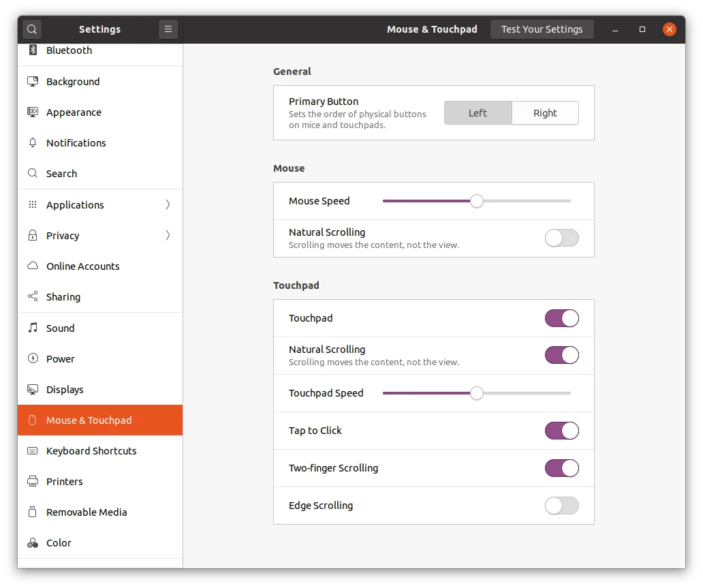Maximize the Settings window

coord(642,29)
